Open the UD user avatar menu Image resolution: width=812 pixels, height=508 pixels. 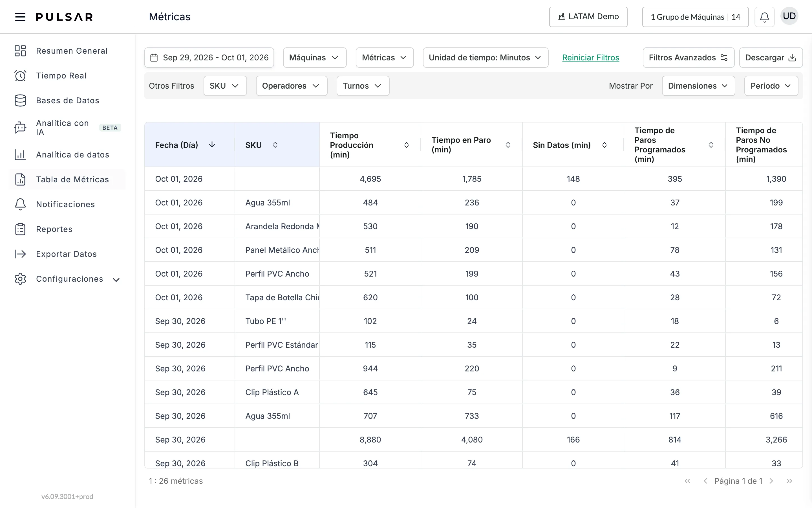tap(789, 16)
